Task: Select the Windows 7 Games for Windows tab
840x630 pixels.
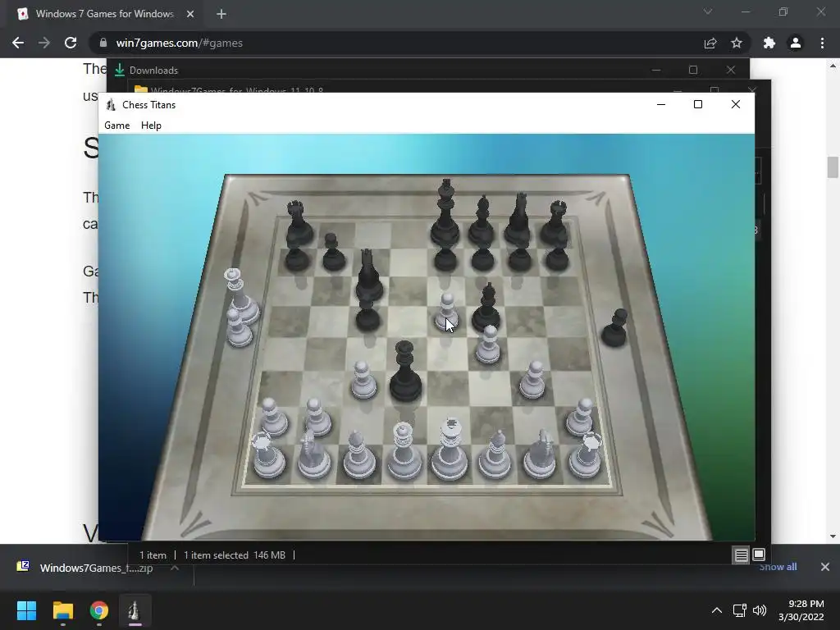Action: (x=105, y=14)
